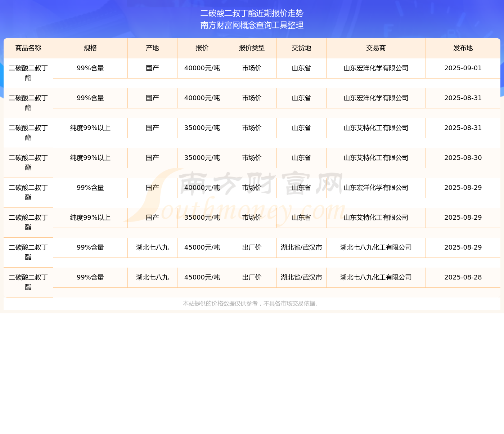This screenshot has height=434, width=504.
Task: Click the title 二碳酸二叔丁酯近期报价走势
Action: click(252, 13)
